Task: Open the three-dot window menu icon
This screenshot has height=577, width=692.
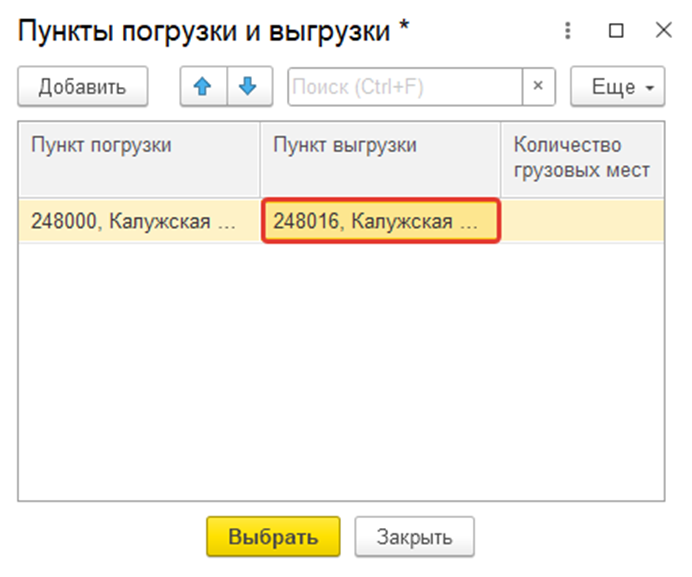Action: pyautogui.click(x=568, y=30)
